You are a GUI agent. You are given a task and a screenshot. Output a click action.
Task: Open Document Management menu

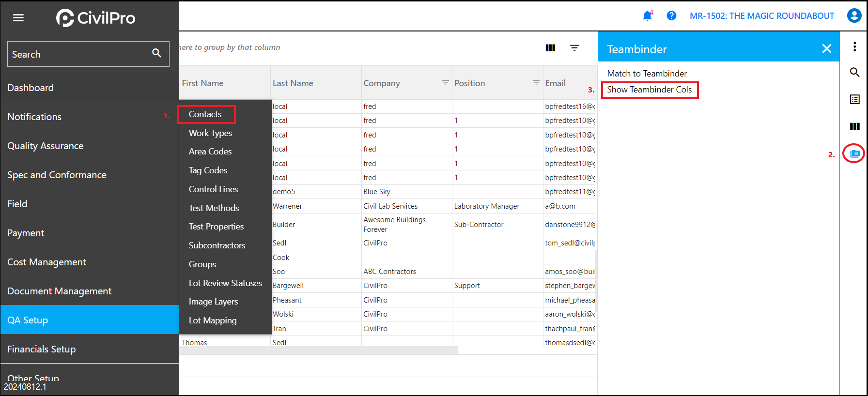[90, 291]
